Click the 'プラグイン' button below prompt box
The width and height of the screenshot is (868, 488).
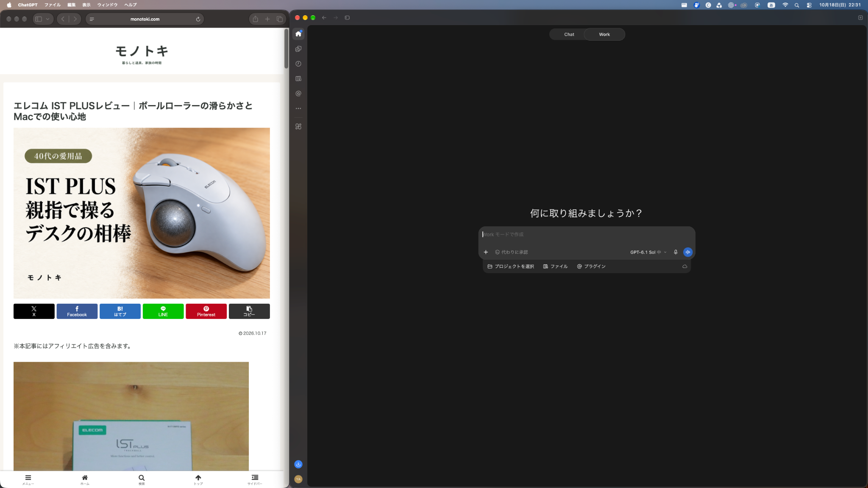(x=591, y=266)
